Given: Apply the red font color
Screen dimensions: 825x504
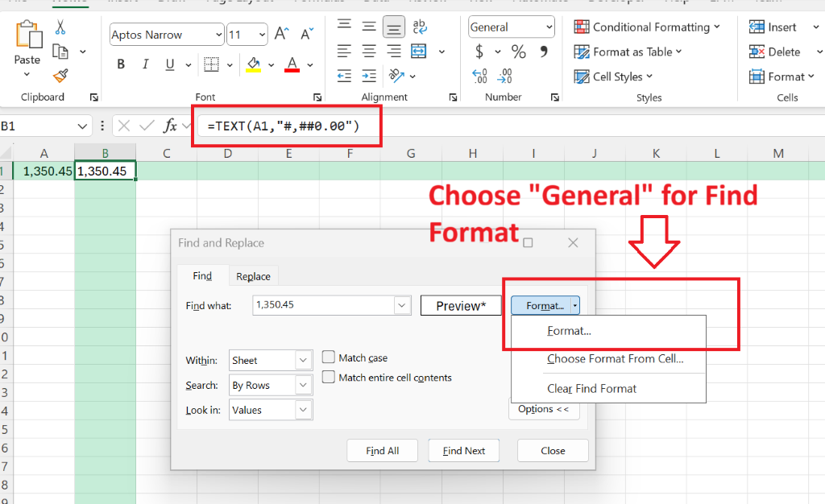Looking at the screenshot, I should [292, 64].
